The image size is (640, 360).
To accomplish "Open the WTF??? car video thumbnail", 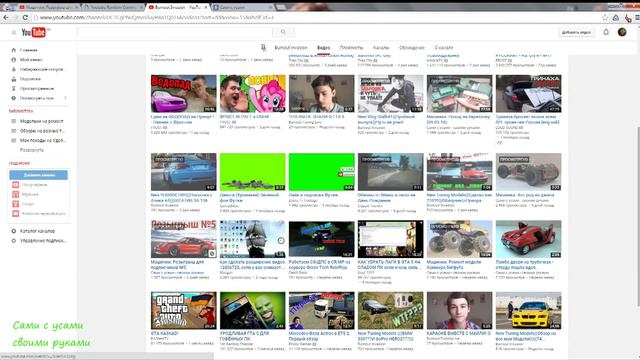I will (x=391, y=311).
